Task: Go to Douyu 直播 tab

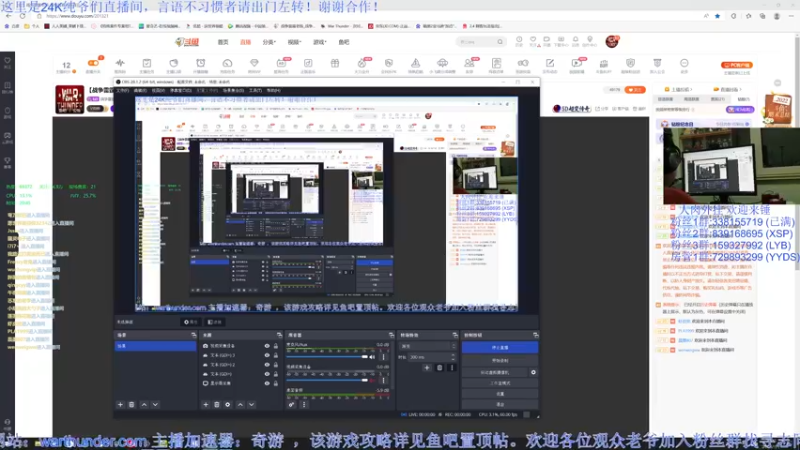Action: coord(245,42)
